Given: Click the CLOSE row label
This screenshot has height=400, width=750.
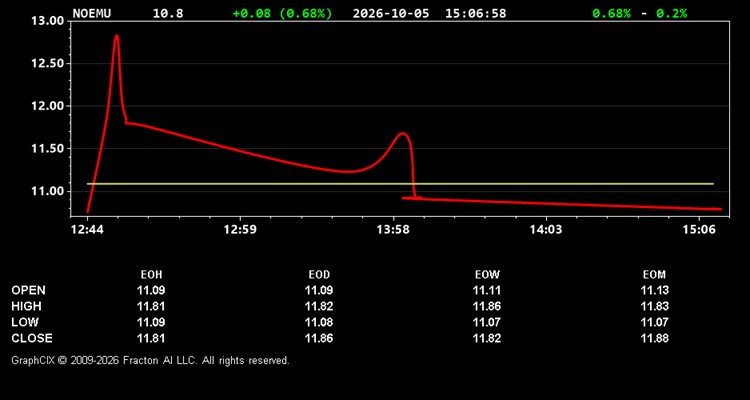Looking at the screenshot, I should coord(32,338).
